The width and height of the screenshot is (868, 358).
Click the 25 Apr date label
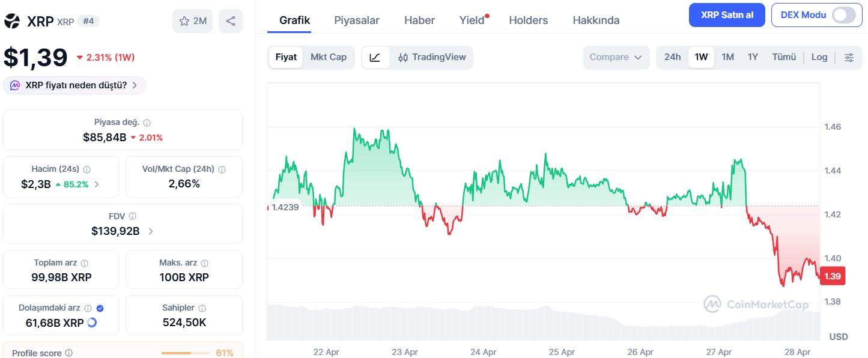click(562, 352)
